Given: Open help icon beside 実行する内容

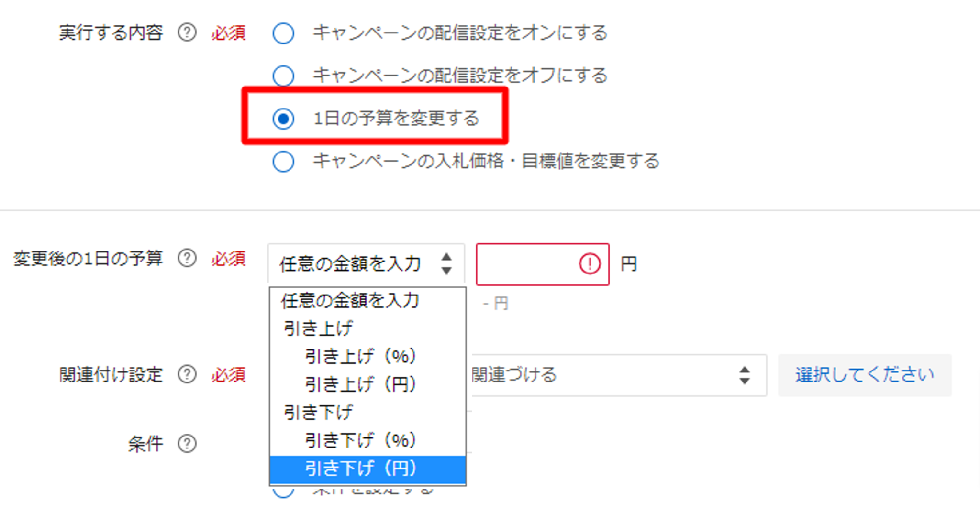Looking at the screenshot, I should click(x=187, y=33).
